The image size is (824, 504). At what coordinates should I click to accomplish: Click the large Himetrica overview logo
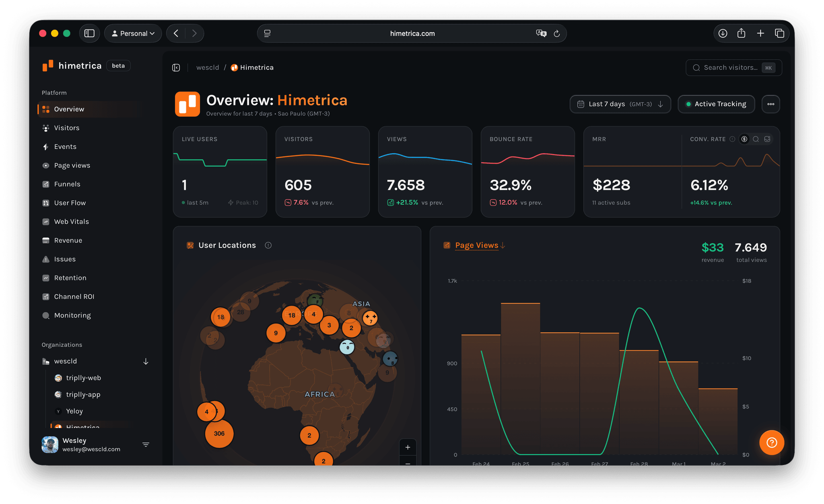[187, 104]
